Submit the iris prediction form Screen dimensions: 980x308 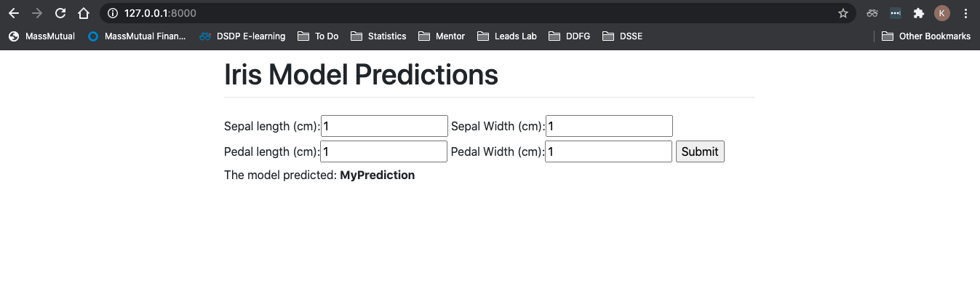(x=700, y=151)
